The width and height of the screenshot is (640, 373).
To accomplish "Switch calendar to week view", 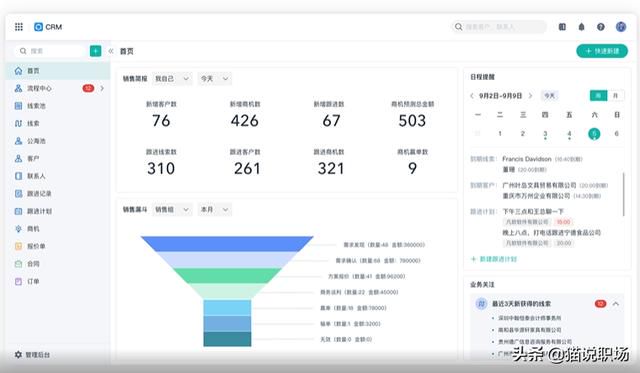I will click(x=598, y=95).
